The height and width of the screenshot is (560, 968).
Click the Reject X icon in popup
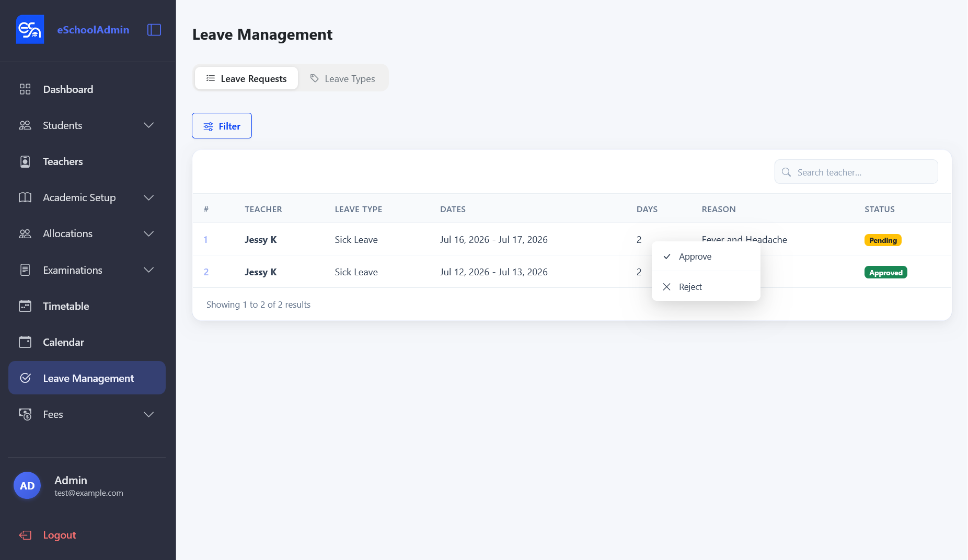[x=667, y=287]
